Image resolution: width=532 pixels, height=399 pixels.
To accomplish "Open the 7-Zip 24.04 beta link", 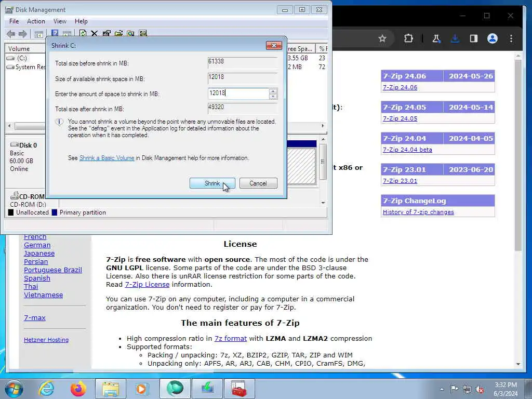I will (x=407, y=150).
